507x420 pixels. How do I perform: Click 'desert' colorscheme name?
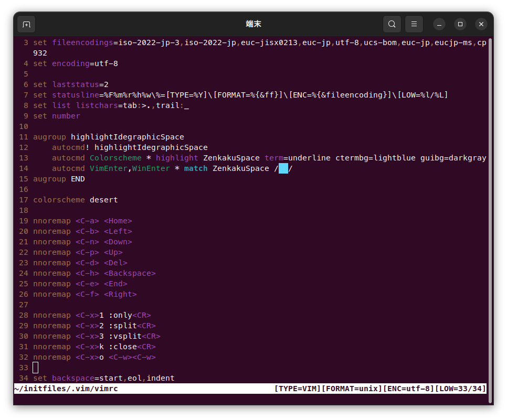104,200
